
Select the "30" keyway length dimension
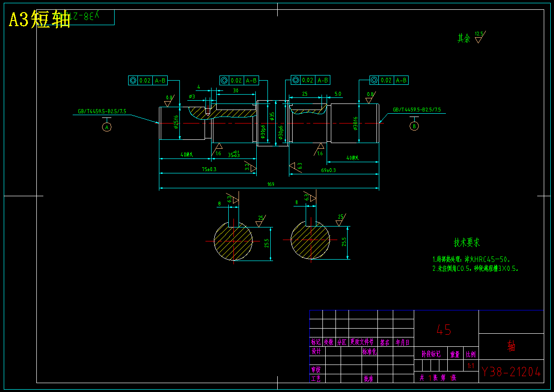[236, 90]
